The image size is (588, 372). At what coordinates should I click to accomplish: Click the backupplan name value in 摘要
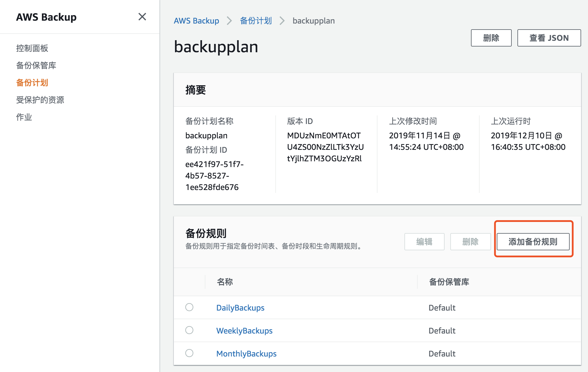[206, 135]
